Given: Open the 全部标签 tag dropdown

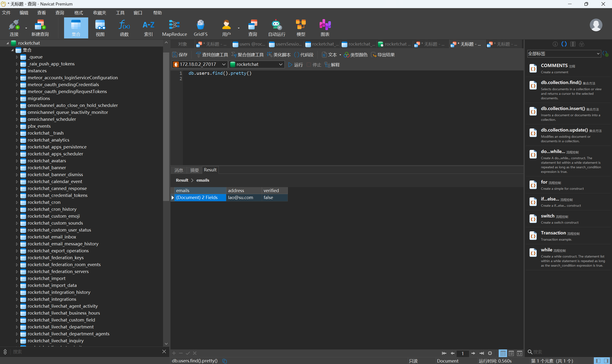Looking at the screenshot, I should tap(564, 54).
